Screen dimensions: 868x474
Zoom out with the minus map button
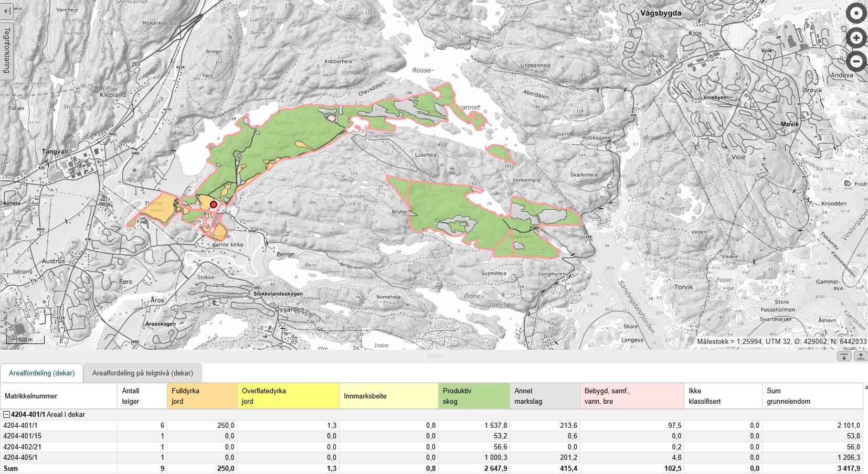click(x=856, y=62)
